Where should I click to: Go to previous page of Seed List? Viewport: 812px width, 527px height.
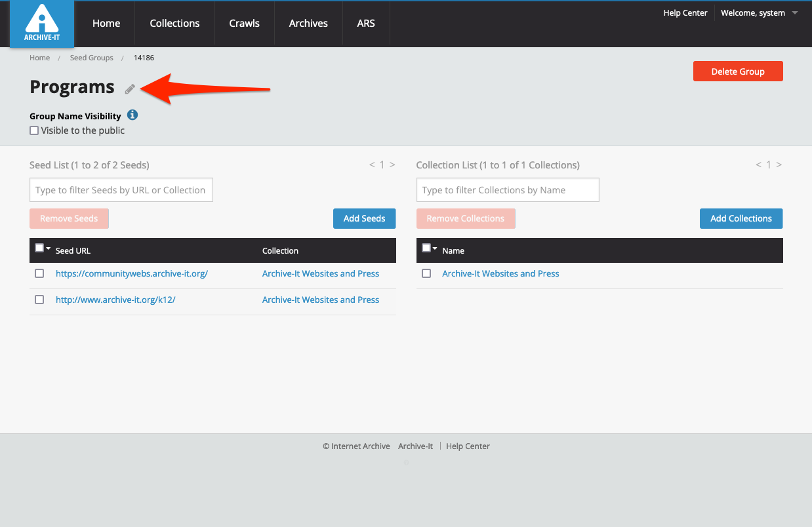(x=372, y=165)
